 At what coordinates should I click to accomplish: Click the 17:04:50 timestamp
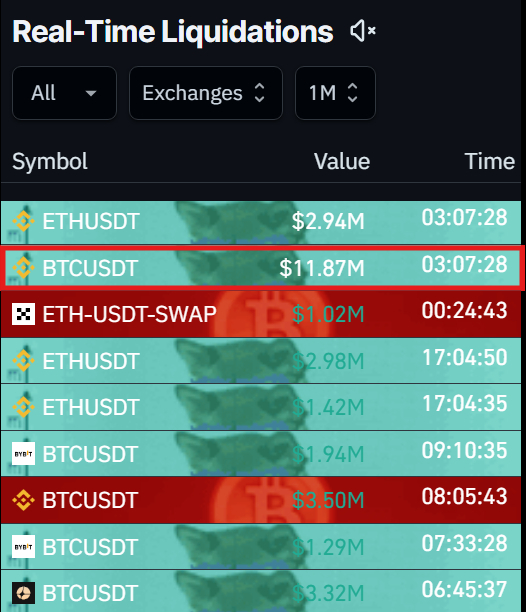click(x=465, y=357)
